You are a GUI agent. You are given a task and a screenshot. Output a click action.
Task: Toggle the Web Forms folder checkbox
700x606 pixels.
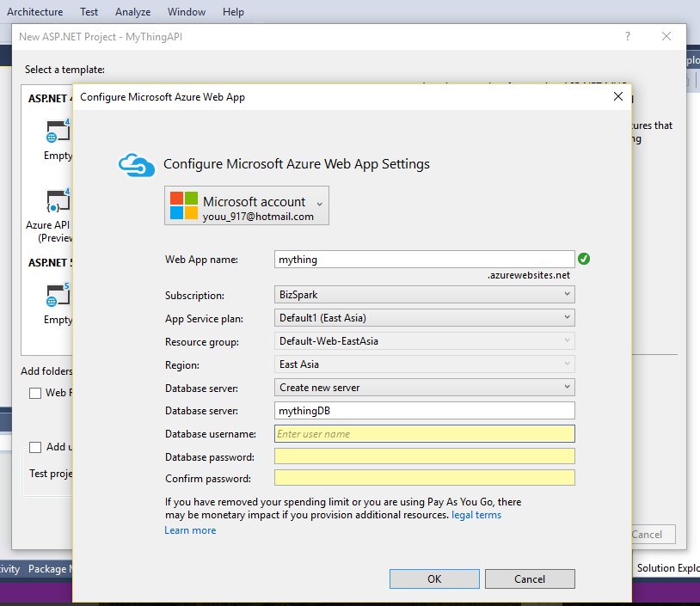click(x=35, y=393)
